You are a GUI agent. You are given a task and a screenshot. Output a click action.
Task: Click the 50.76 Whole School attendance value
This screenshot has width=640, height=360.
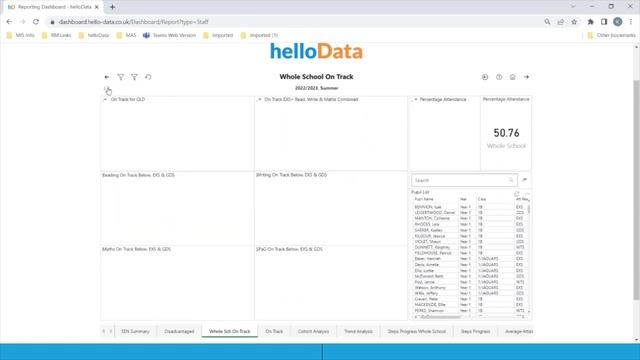506,133
